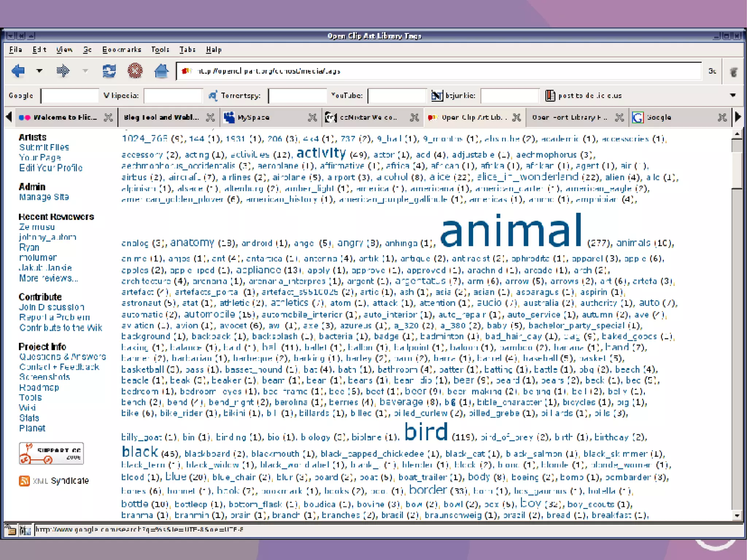Image resolution: width=747 pixels, height=560 pixels.
Task: Focus the Google search toolbar field
Action: (69, 96)
